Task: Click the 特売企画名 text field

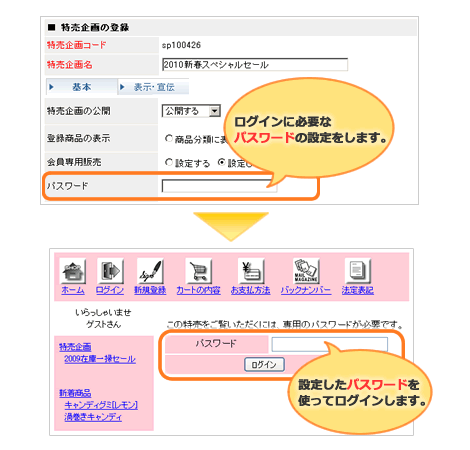Action: point(255,64)
